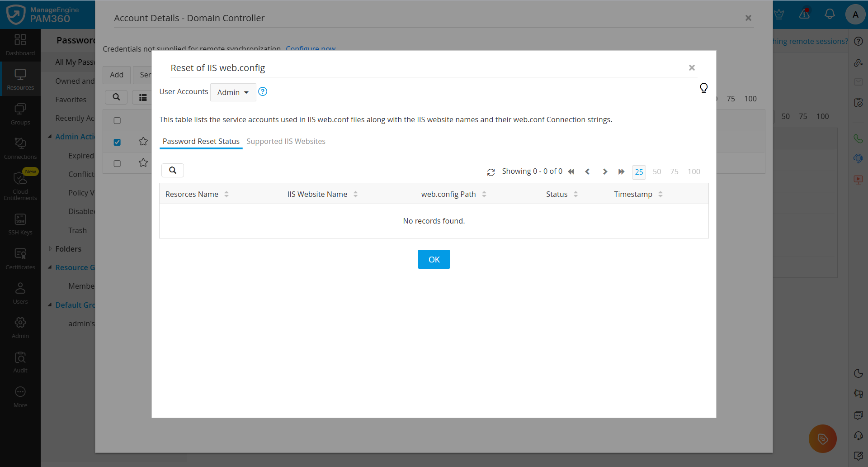Tick the checkbox in the resource list header
The height and width of the screenshot is (467, 868).
coord(117,120)
